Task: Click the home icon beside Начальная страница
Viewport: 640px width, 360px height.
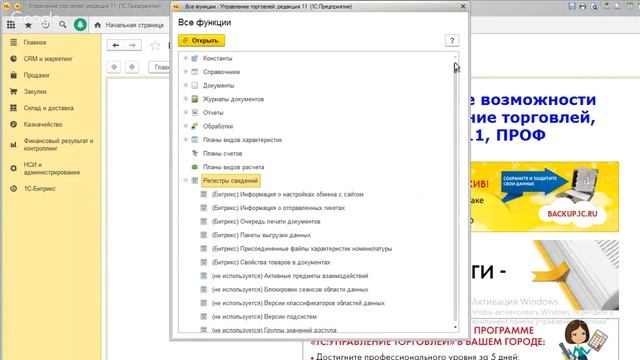Action: tap(98, 25)
